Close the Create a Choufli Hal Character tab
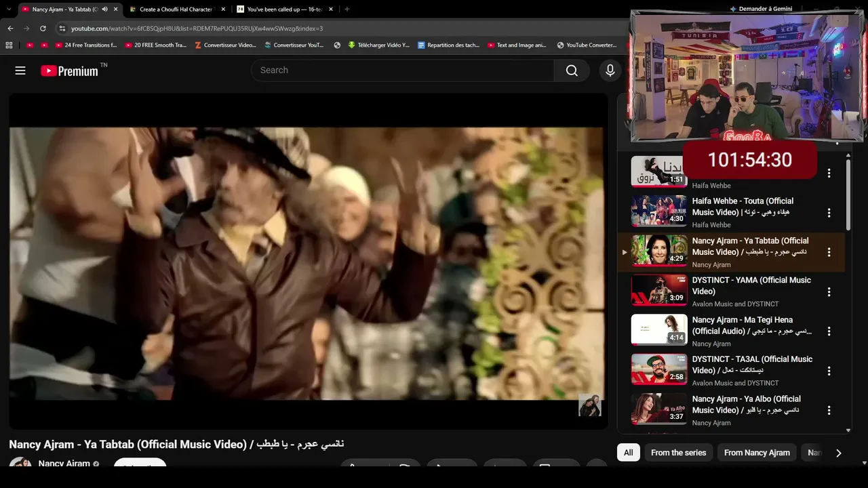 [223, 9]
